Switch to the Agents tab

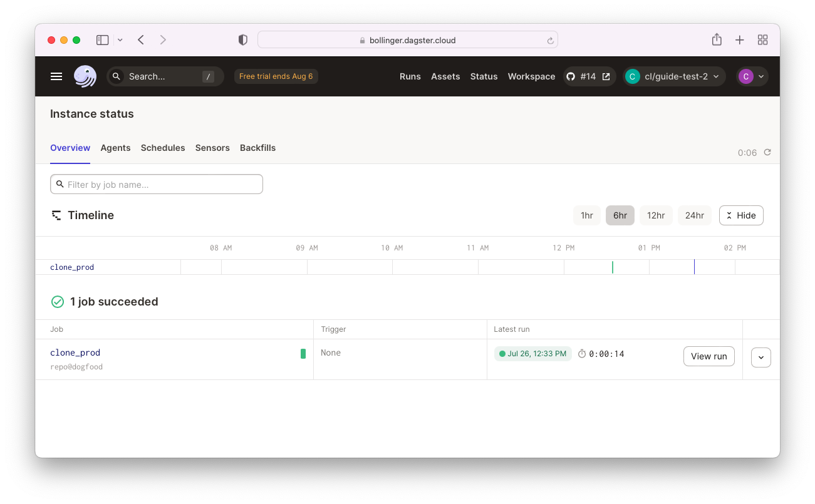pyautogui.click(x=115, y=148)
